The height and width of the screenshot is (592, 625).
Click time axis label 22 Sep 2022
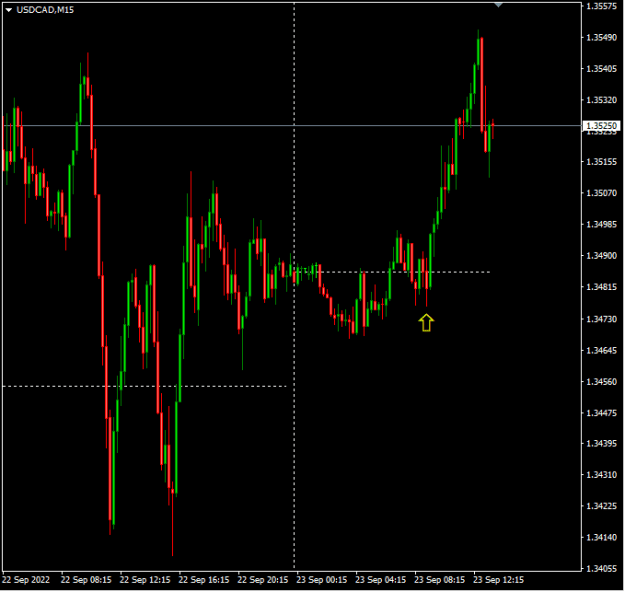coord(26,580)
